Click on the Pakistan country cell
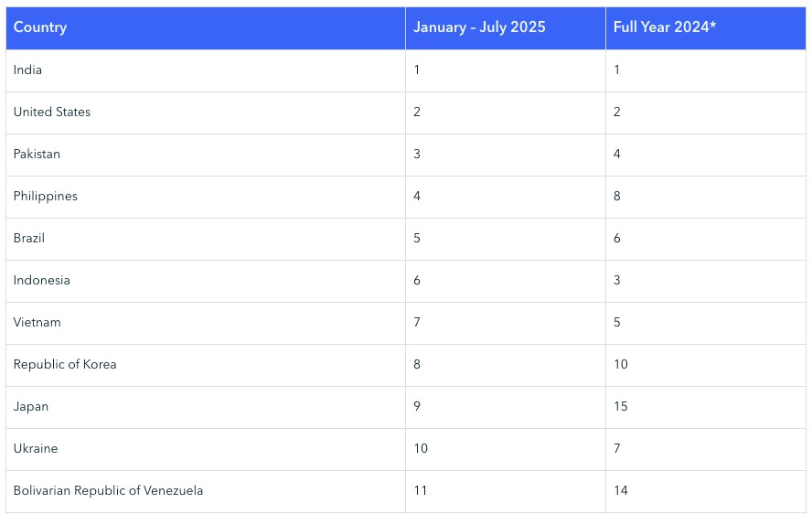The image size is (812, 514). click(x=37, y=155)
